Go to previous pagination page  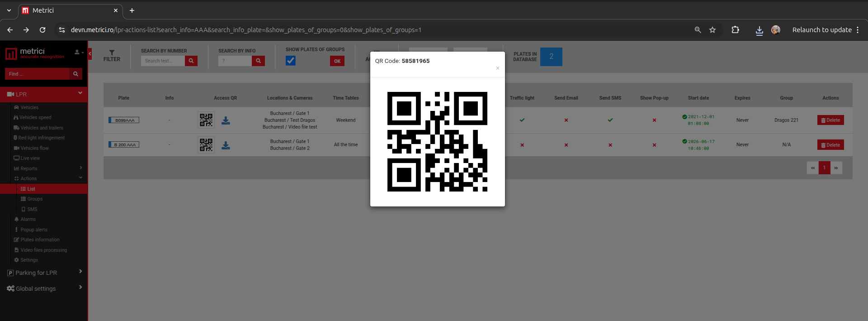coord(812,168)
